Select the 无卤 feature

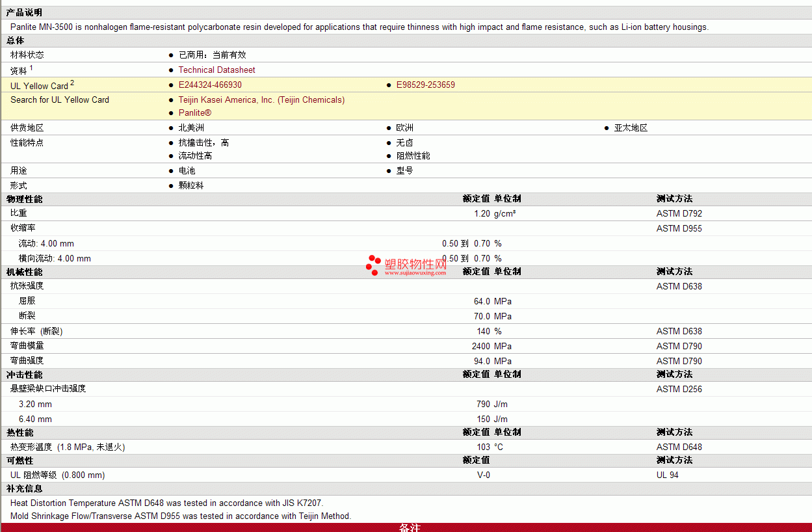coord(405,142)
